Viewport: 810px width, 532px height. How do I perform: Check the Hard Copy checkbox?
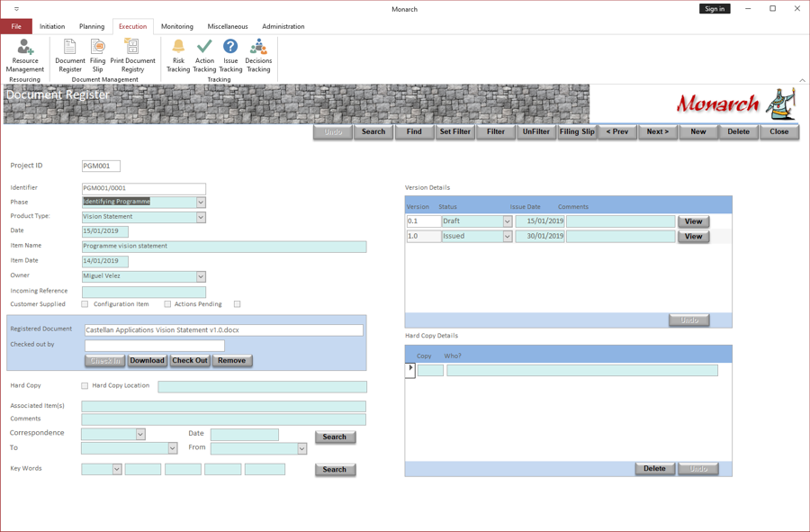[85, 386]
